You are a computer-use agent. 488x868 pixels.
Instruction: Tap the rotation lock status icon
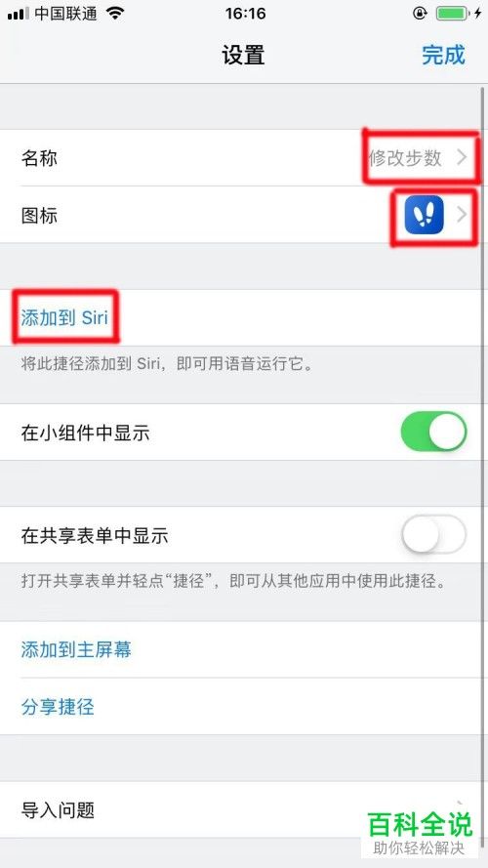coord(421,14)
